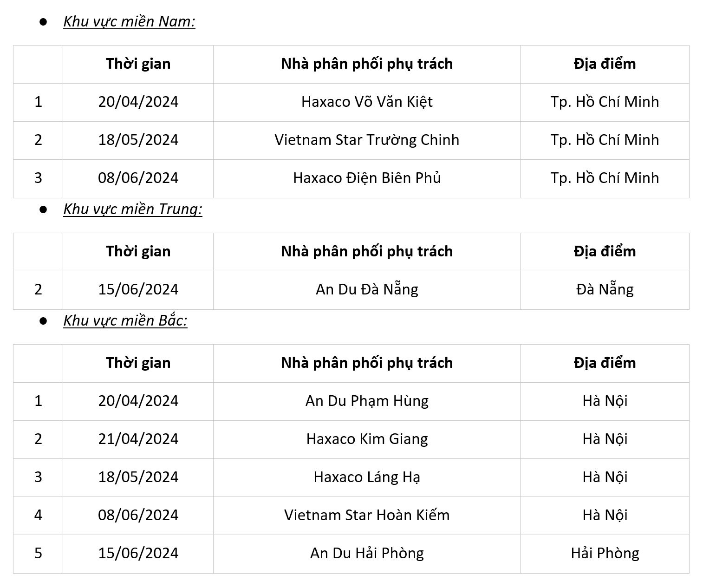Place cursor in An Du Đà Nẵng distributor cell
The height and width of the screenshot is (588, 703).
tap(367, 289)
